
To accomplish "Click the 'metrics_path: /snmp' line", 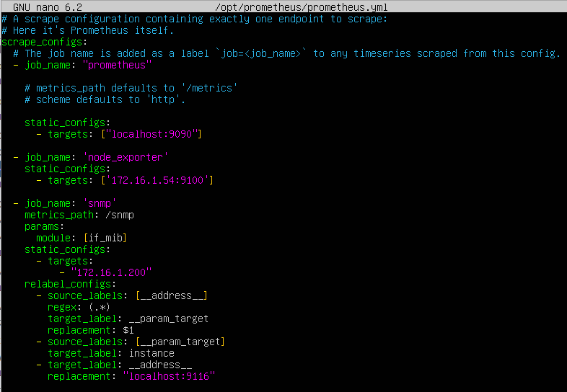I will pos(79,215).
